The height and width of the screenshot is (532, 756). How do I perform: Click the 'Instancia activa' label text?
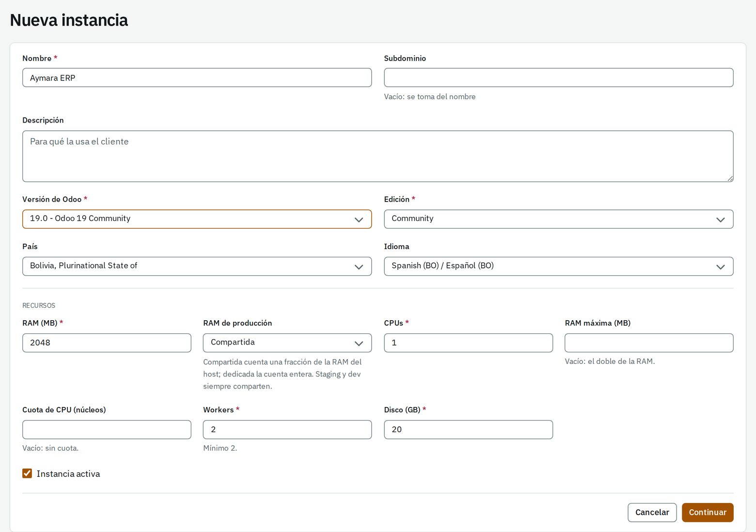click(x=68, y=474)
